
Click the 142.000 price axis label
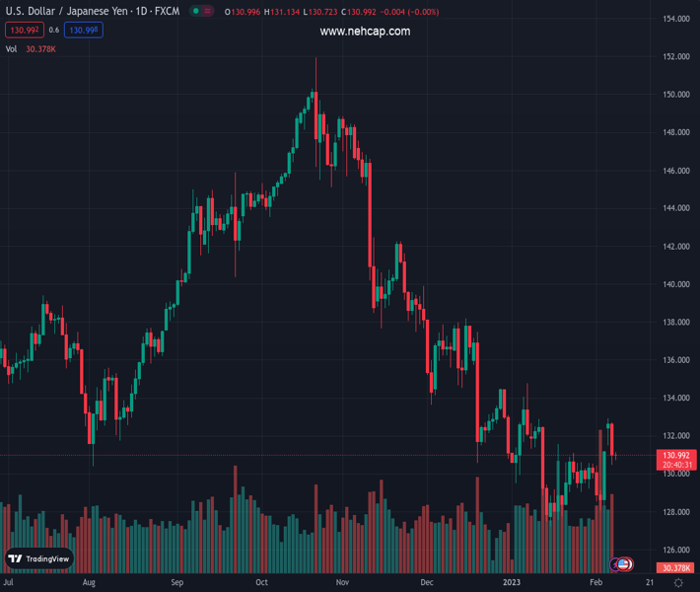[x=676, y=247]
